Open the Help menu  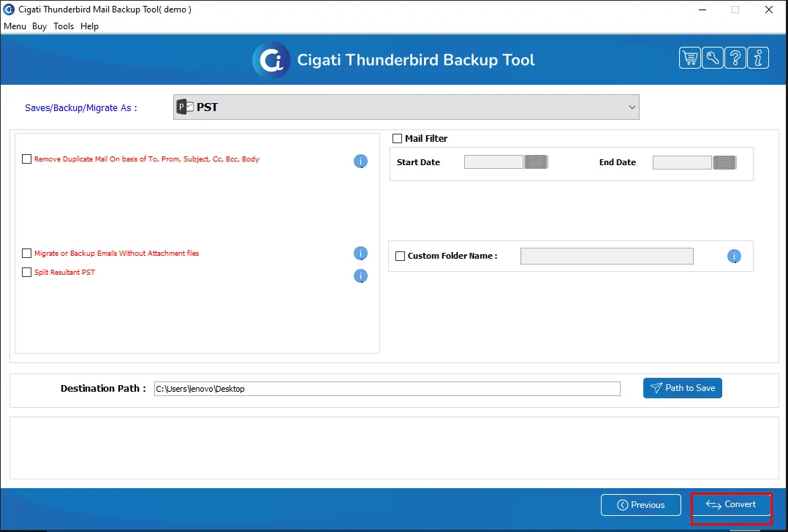[89, 26]
